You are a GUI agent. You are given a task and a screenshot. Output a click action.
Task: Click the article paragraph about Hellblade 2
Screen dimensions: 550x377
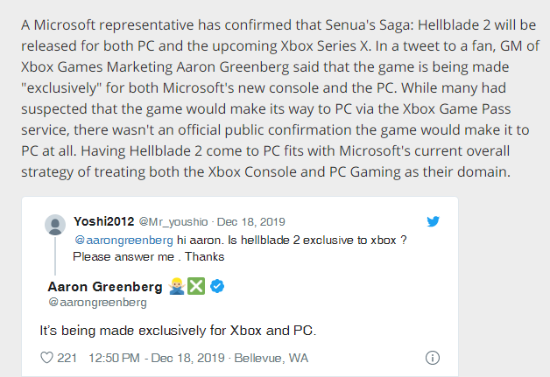pos(280,98)
